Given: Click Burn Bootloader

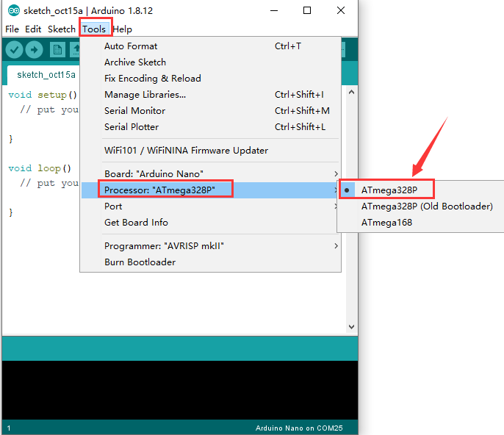Looking at the screenshot, I should point(211,262).
